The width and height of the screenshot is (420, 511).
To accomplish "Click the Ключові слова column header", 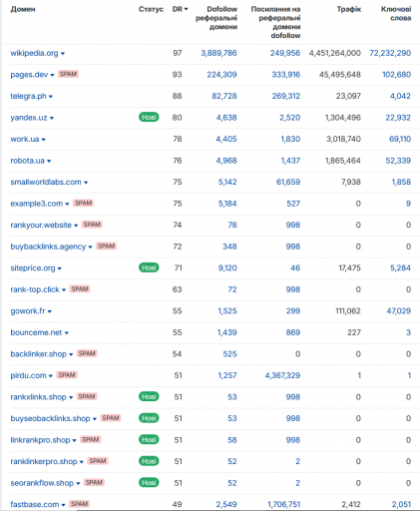I will pos(396,14).
